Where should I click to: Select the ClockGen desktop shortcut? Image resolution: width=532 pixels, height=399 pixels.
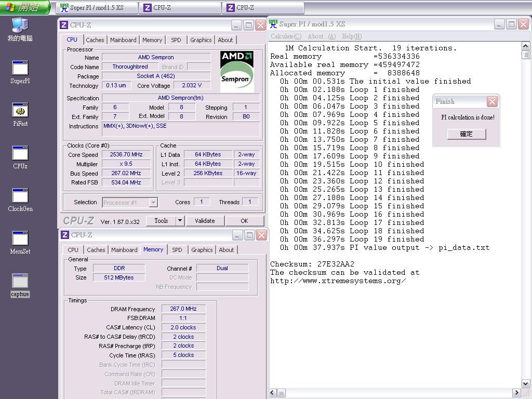pyautogui.click(x=20, y=200)
